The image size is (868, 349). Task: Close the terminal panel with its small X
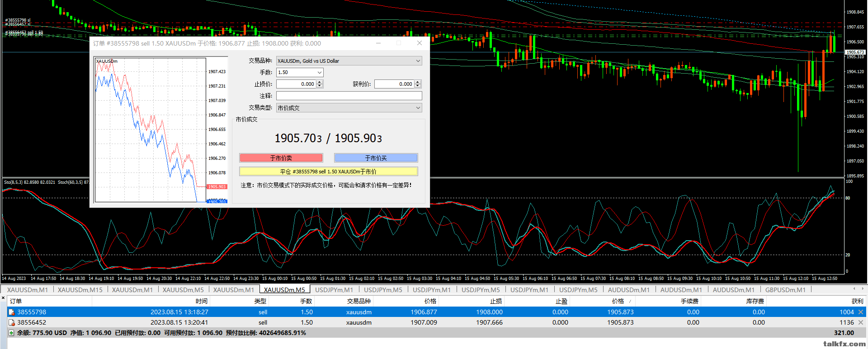click(3, 298)
